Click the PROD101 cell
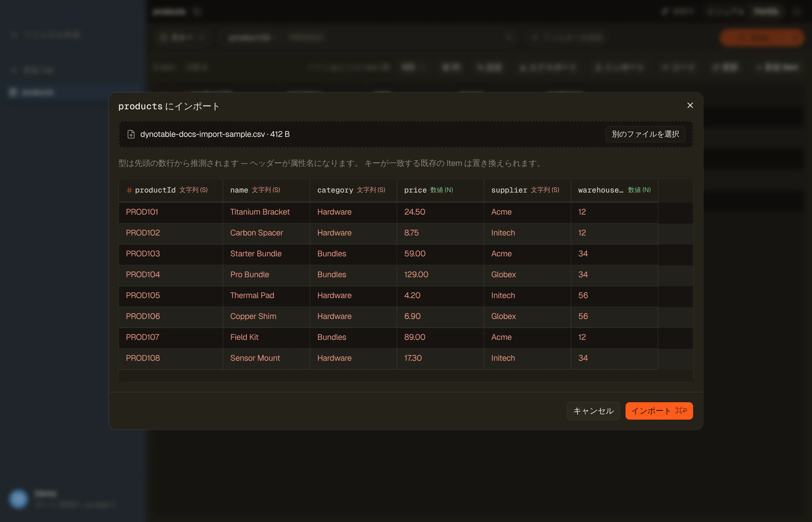The height and width of the screenshot is (522, 812). [171, 212]
